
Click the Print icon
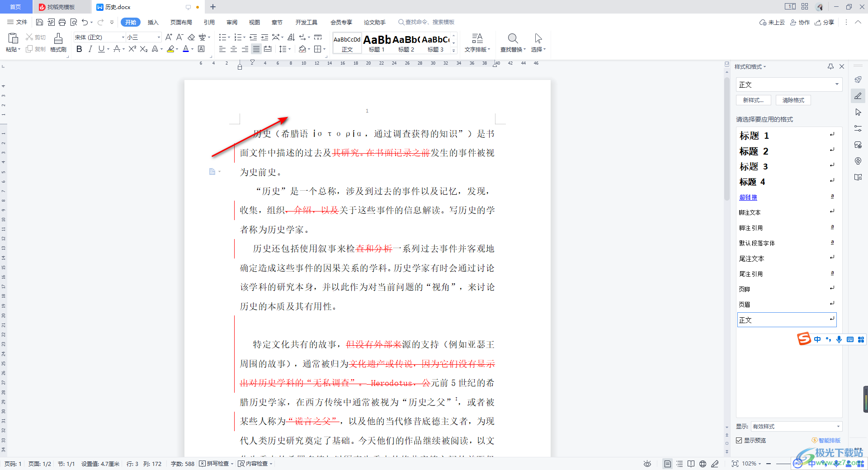(62, 22)
